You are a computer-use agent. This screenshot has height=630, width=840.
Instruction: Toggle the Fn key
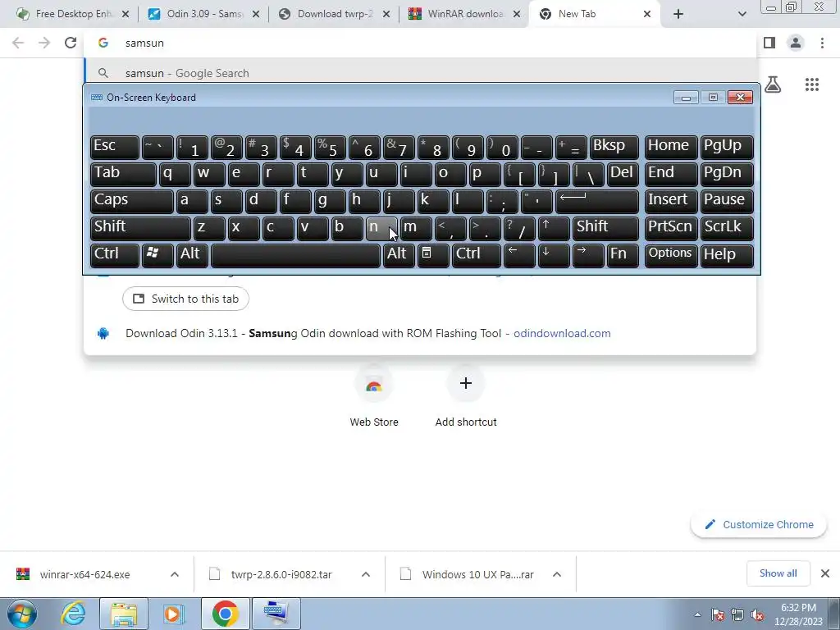(623, 254)
